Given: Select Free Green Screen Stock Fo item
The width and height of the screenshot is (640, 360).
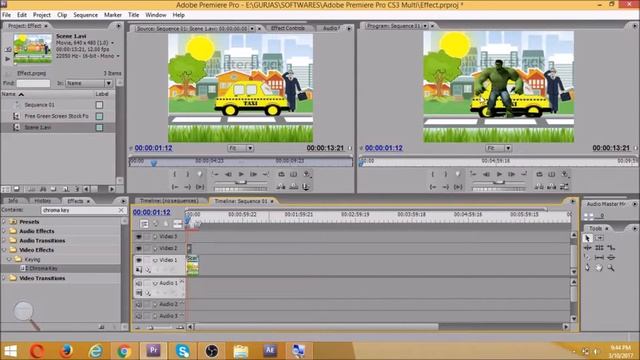Looking at the screenshot, I should (56, 116).
